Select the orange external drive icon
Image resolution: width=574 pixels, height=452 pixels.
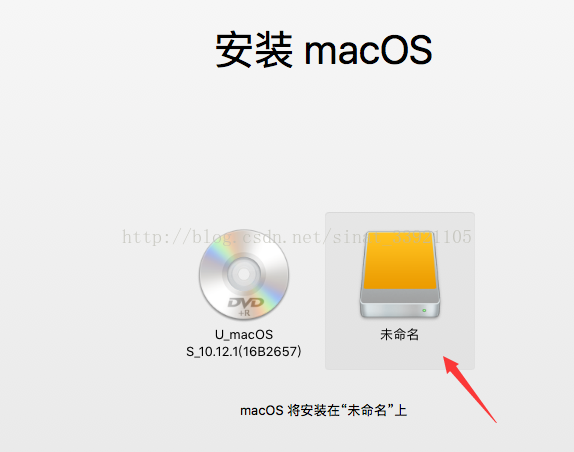(x=400, y=274)
